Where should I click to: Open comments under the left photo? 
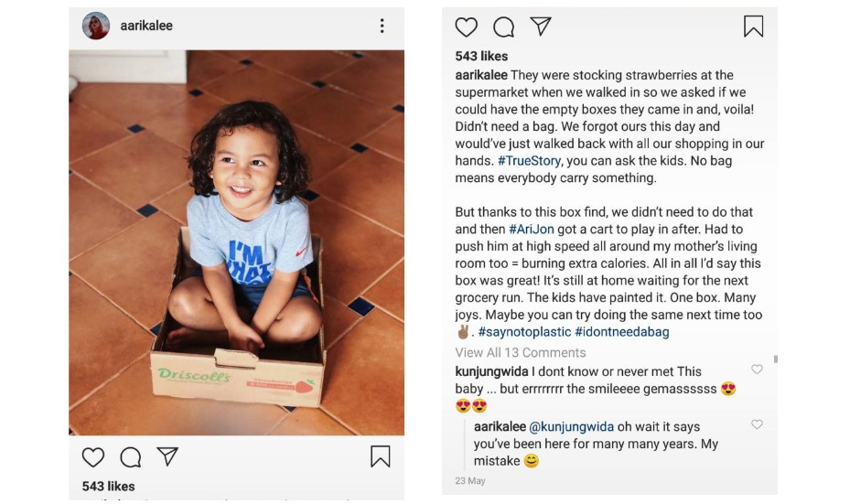coord(131,456)
